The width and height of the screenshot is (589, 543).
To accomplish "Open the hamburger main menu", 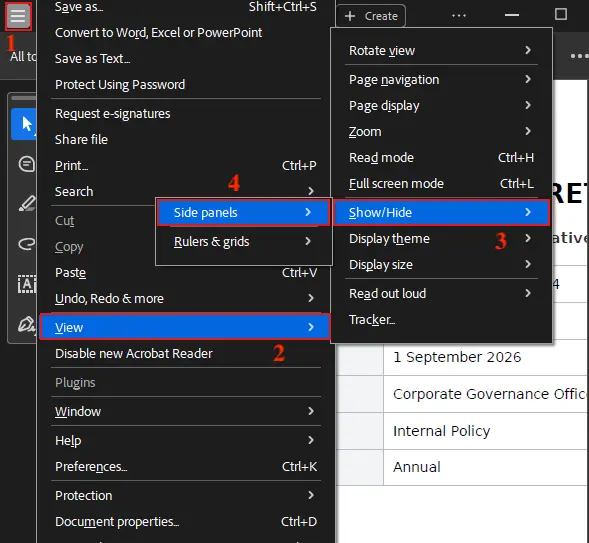I will click(x=18, y=16).
